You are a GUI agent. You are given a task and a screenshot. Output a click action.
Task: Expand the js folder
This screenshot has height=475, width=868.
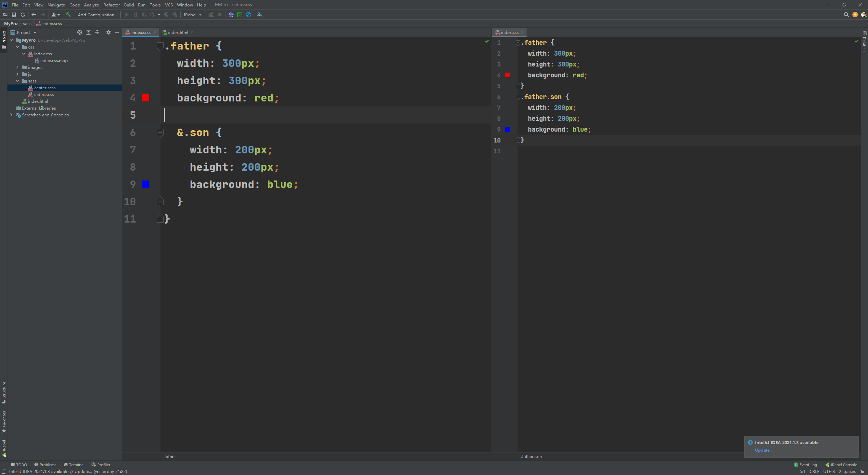pos(18,74)
